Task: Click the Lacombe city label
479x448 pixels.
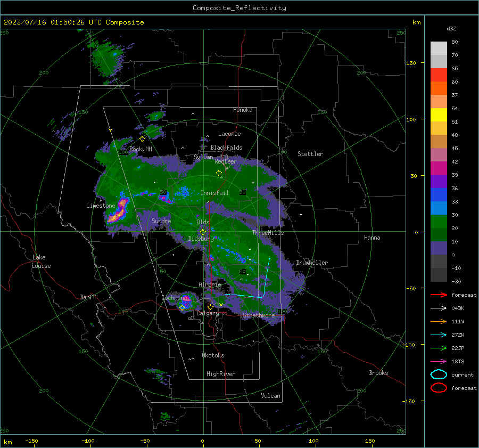Action: tap(229, 134)
